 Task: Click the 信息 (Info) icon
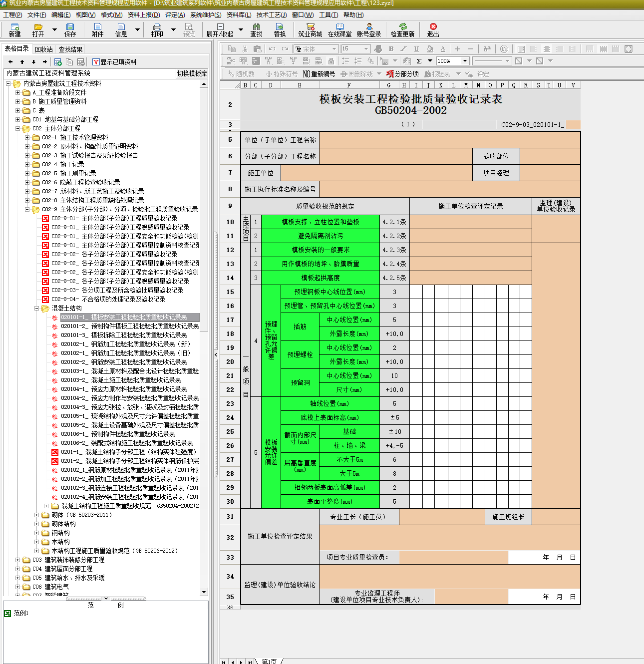(121, 30)
